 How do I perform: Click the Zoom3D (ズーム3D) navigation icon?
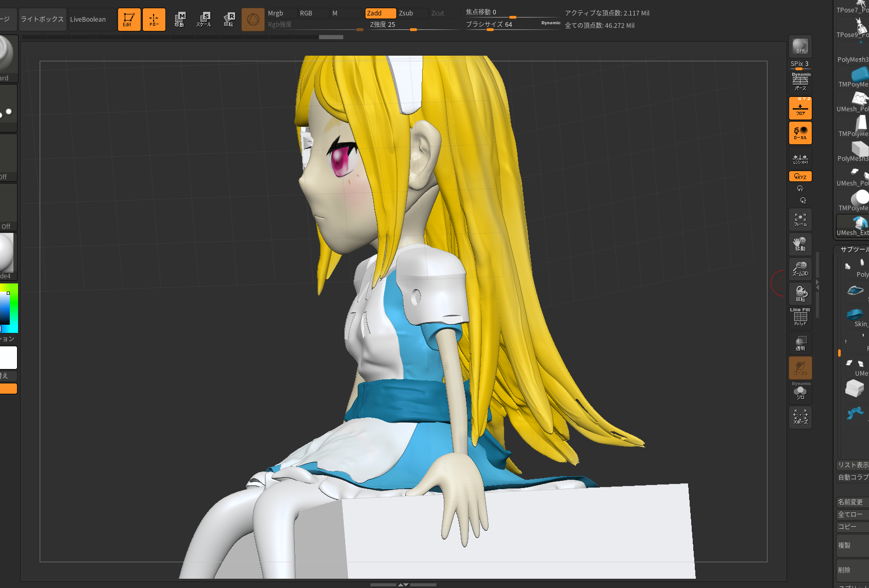800,269
